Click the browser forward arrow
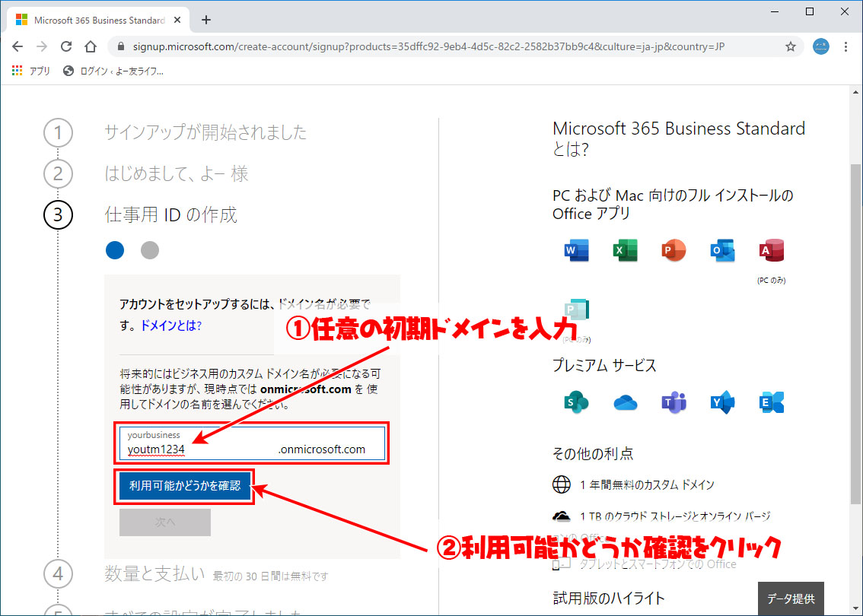This screenshot has width=863, height=616. pos(42,46)
